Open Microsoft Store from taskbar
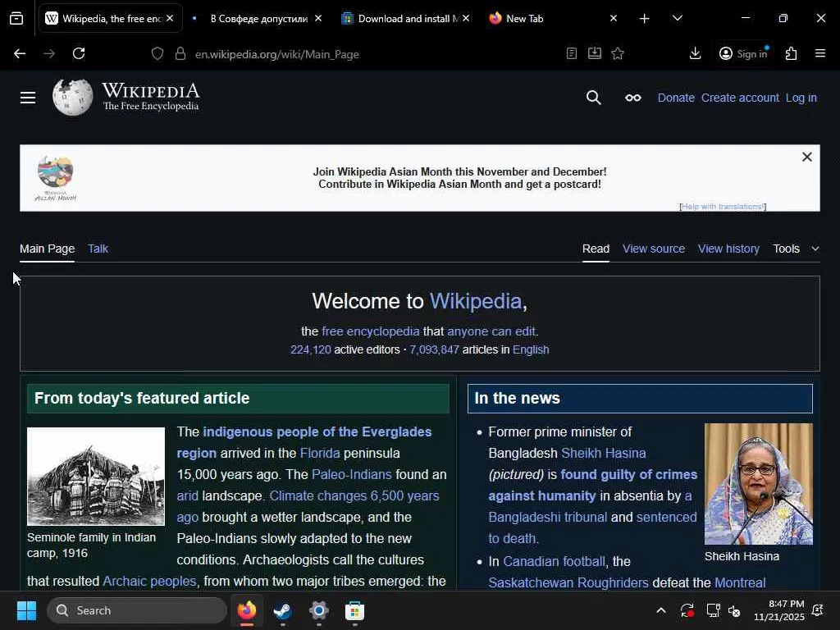 tap(354, 610)
